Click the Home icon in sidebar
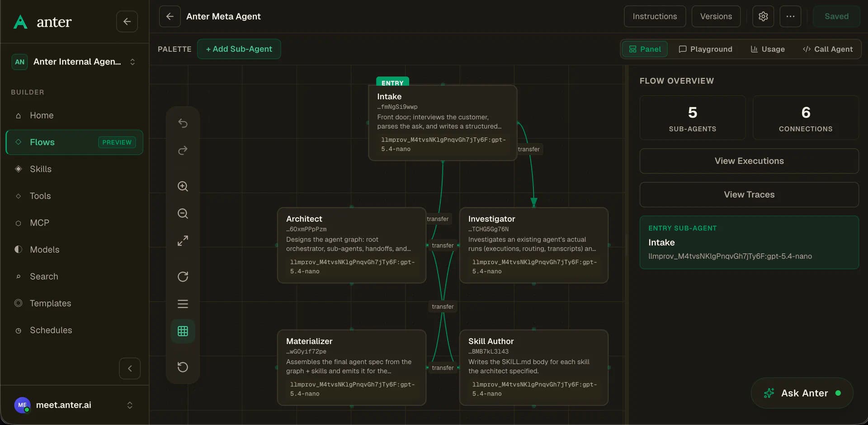The image size is (868, 425). 19,116
